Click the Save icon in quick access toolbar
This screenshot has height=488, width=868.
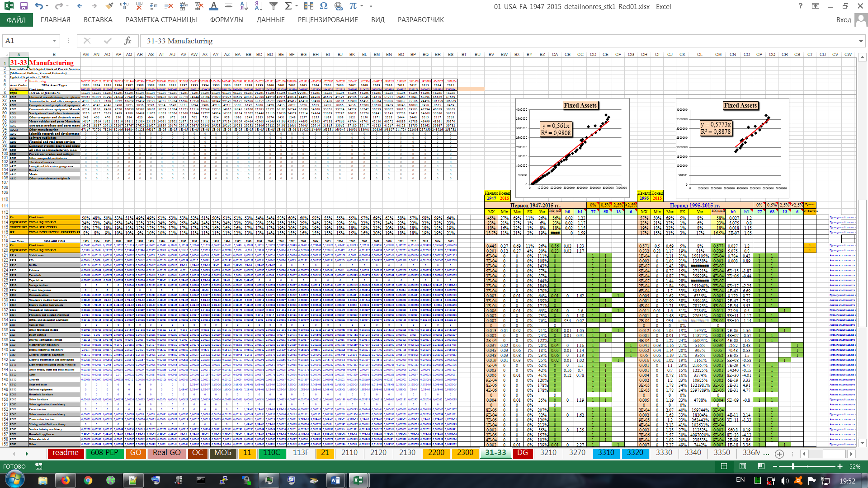[24, 6]
